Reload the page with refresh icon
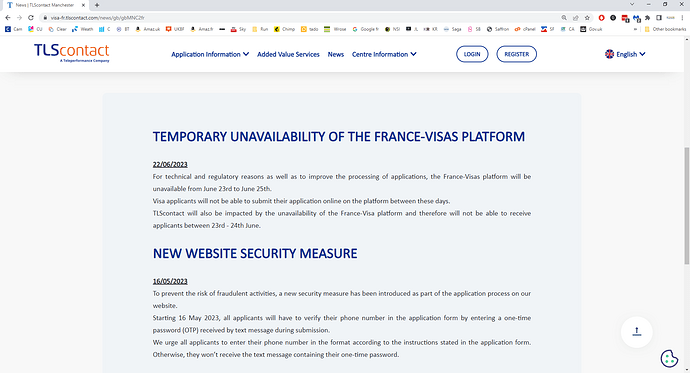The image size is (690, 373). click(31, 18)
